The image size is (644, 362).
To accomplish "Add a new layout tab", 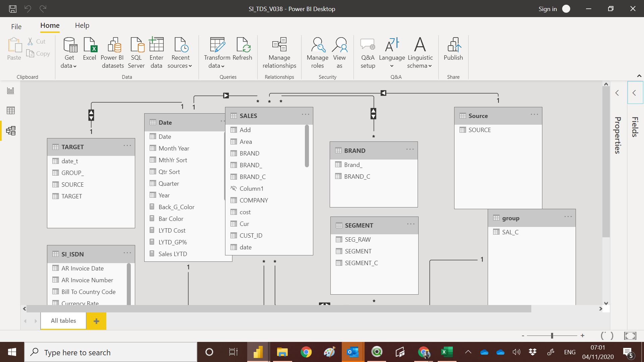I will coord(96,321).
